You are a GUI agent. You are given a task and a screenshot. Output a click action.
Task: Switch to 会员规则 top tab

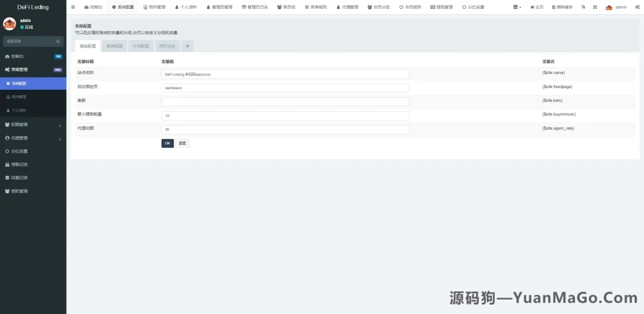[x=410, y=7]
